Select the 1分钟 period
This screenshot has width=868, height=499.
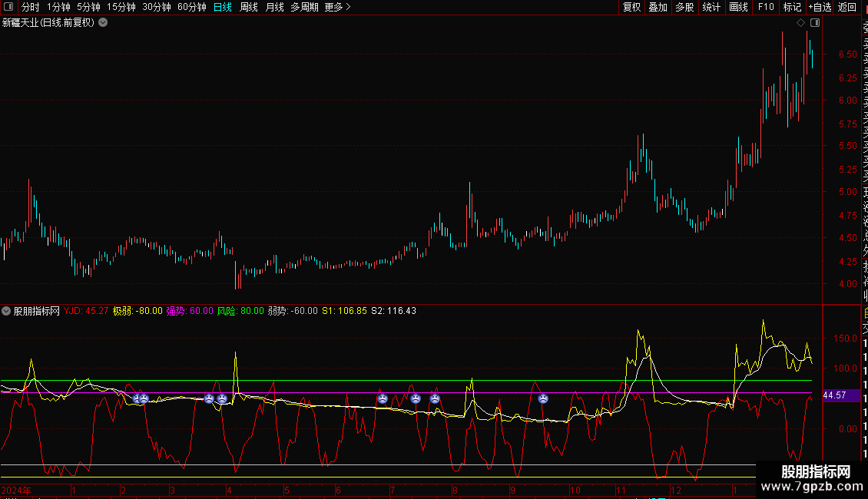click(x=58, y=7)
